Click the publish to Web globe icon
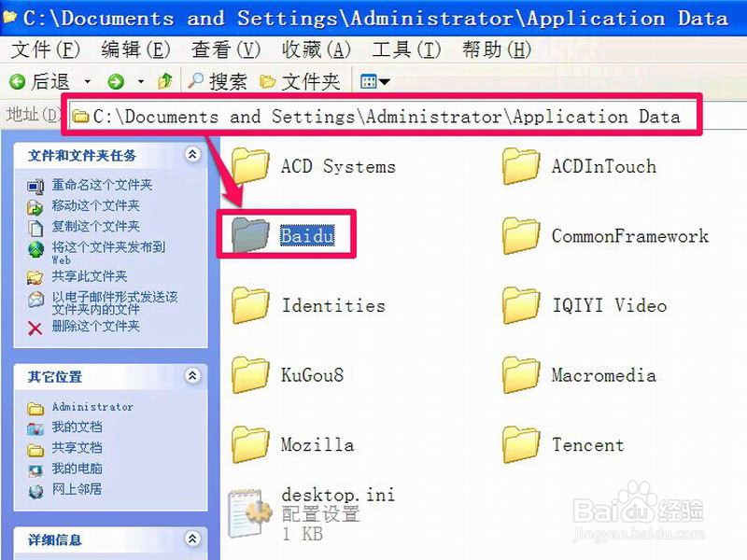 click(35, 248)
